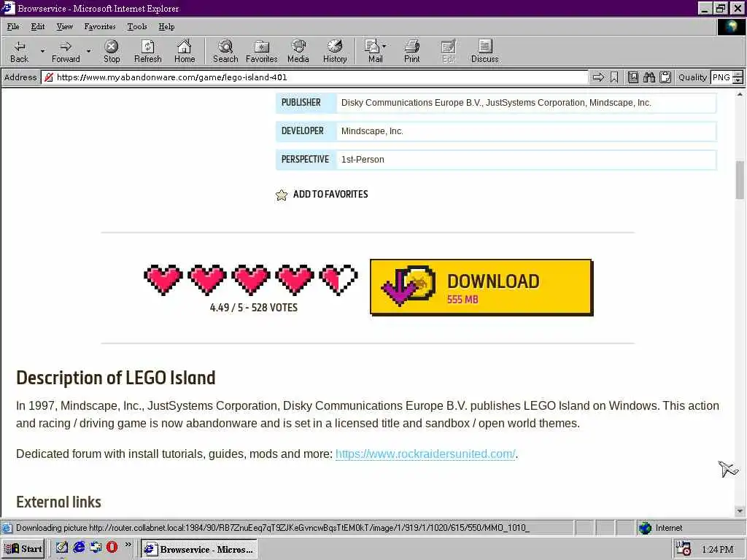
Task: Click the binoculars find icon
Action: pyautogui.click(x=649, y=77)
